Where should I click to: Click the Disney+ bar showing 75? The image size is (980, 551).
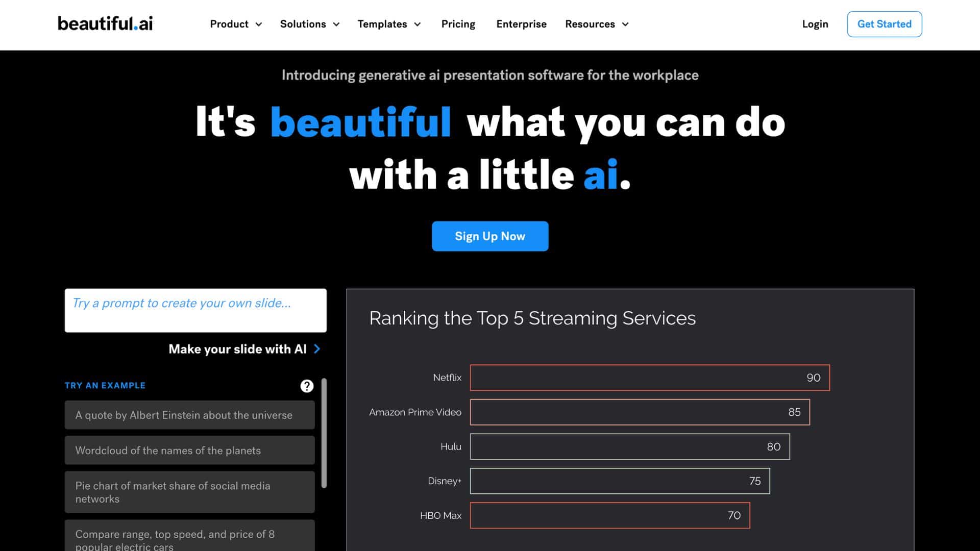coord(620,481)
